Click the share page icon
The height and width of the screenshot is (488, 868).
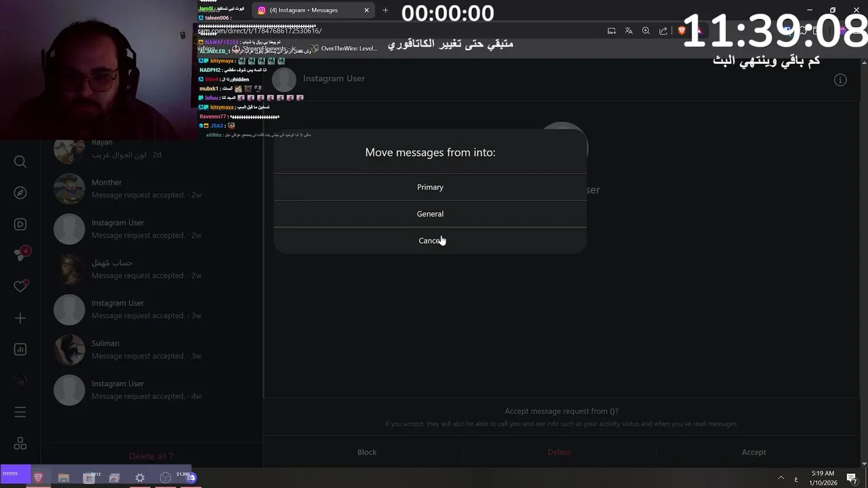663,30
